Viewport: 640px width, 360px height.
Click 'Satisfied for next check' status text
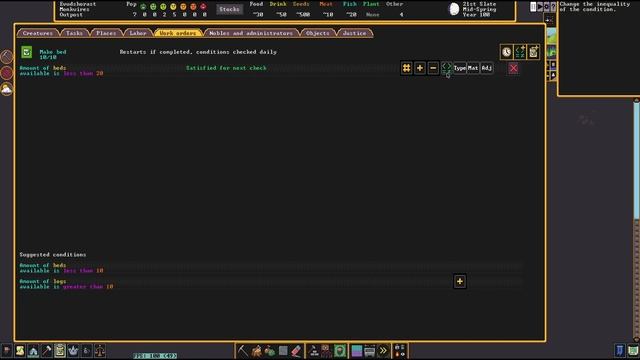coord(226,68)
